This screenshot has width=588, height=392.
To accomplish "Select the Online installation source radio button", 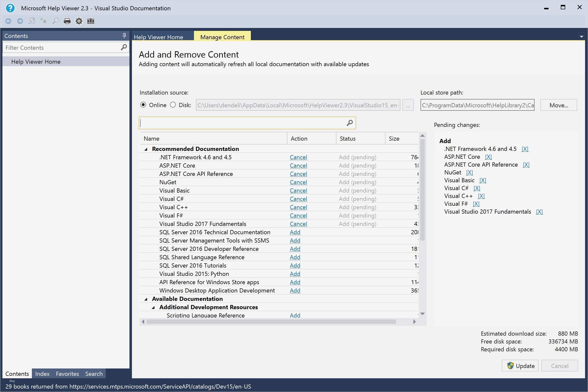I will point(143,105).
